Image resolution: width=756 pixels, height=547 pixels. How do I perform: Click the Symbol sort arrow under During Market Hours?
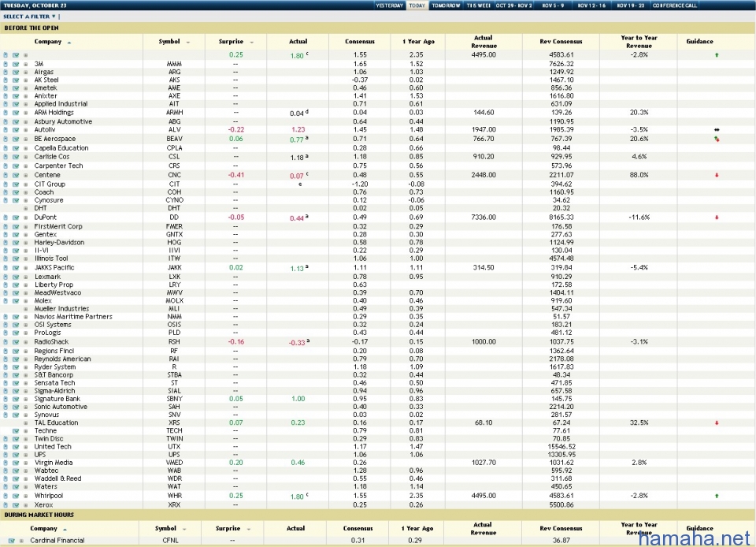(x=184, y=529)
